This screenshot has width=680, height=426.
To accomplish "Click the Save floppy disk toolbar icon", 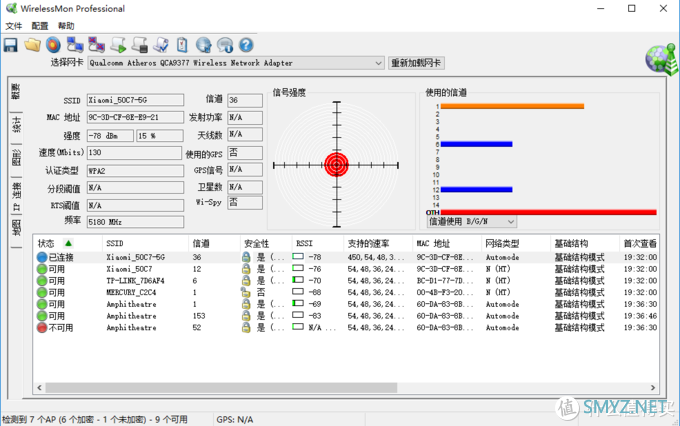I will pos(10,45).
